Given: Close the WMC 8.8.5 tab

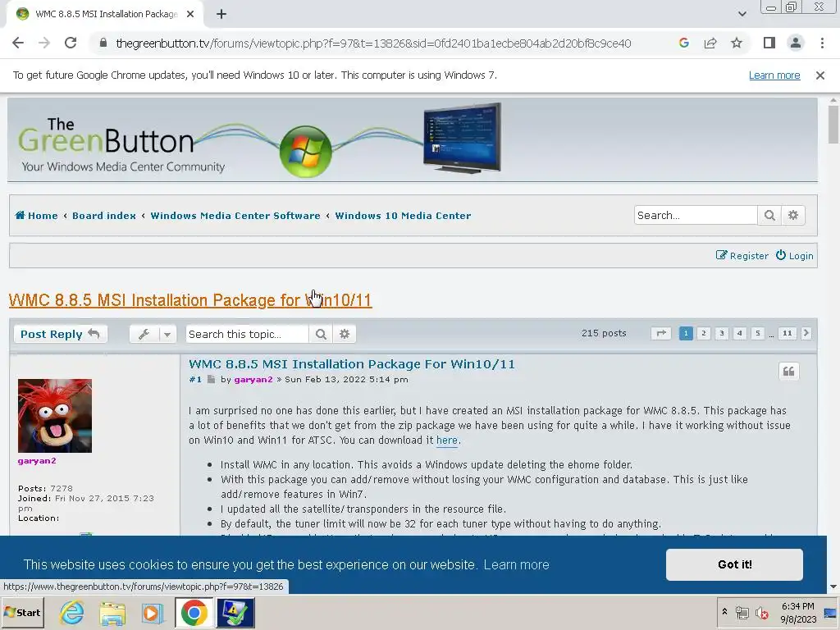Looking at the screenshot, I should (190, 14).
